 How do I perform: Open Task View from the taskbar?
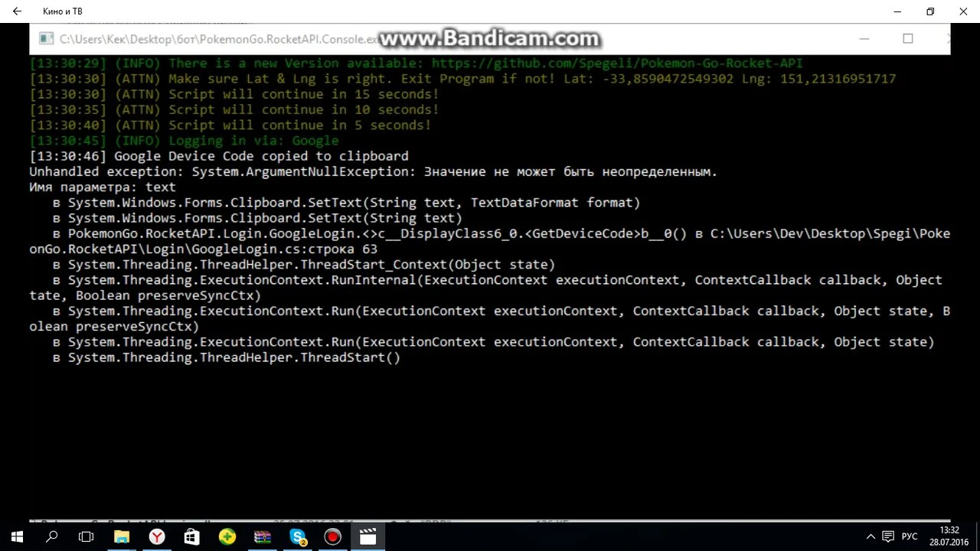coord(87,536)
